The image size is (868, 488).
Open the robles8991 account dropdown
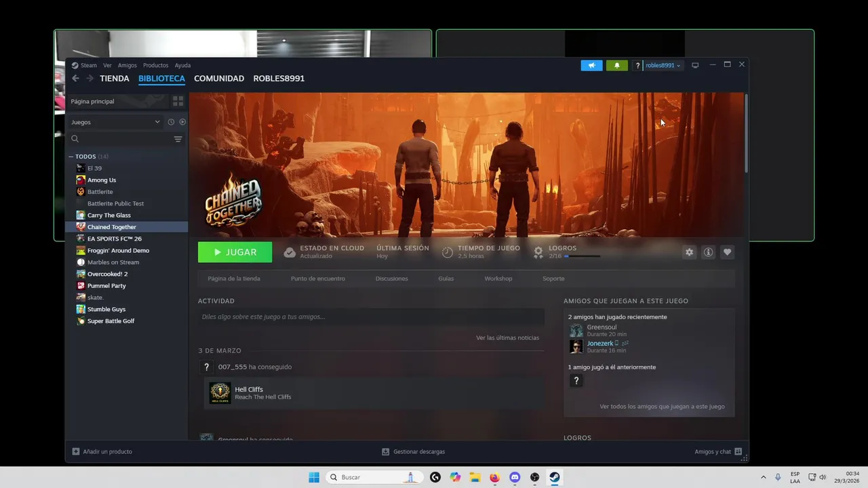click(663, 66)
